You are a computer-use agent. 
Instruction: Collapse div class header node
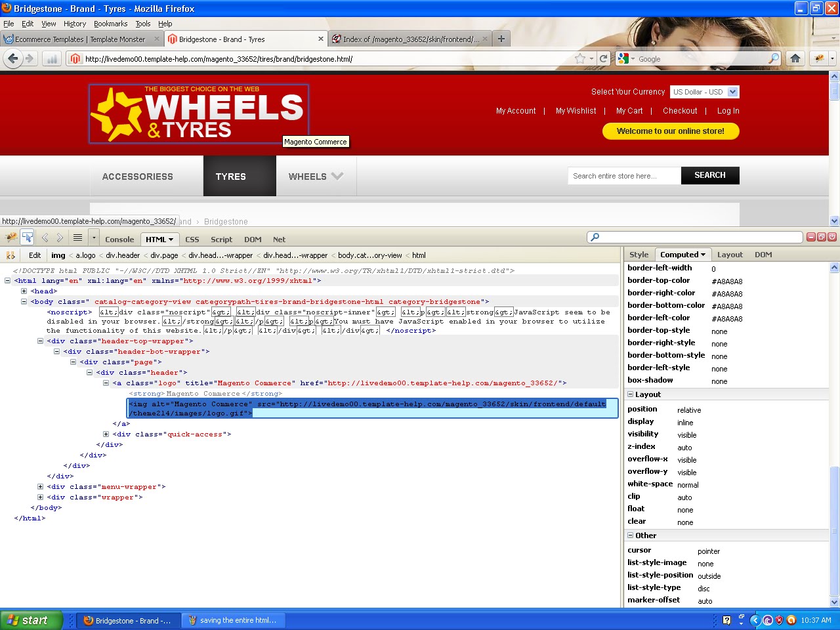[x=89, y=373]
